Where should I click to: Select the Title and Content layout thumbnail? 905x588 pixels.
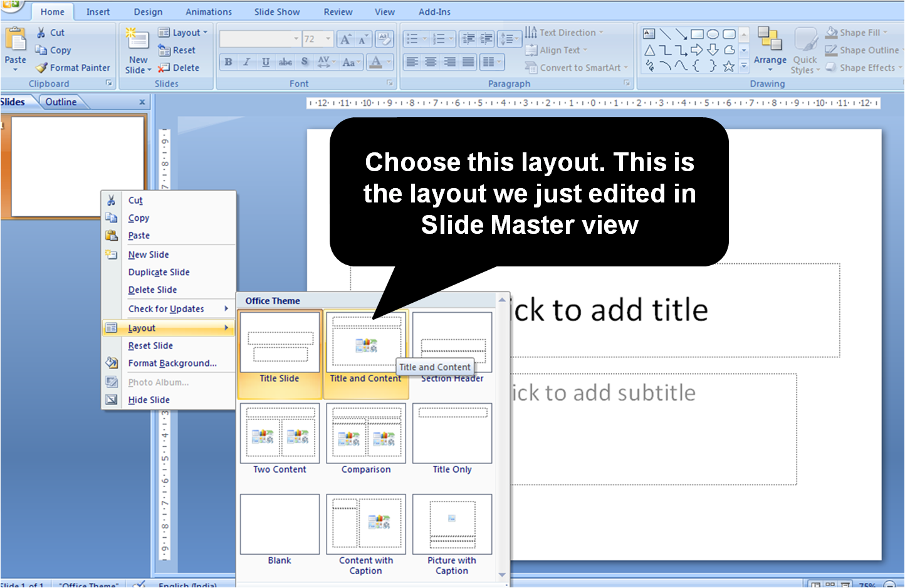(365, 342)
